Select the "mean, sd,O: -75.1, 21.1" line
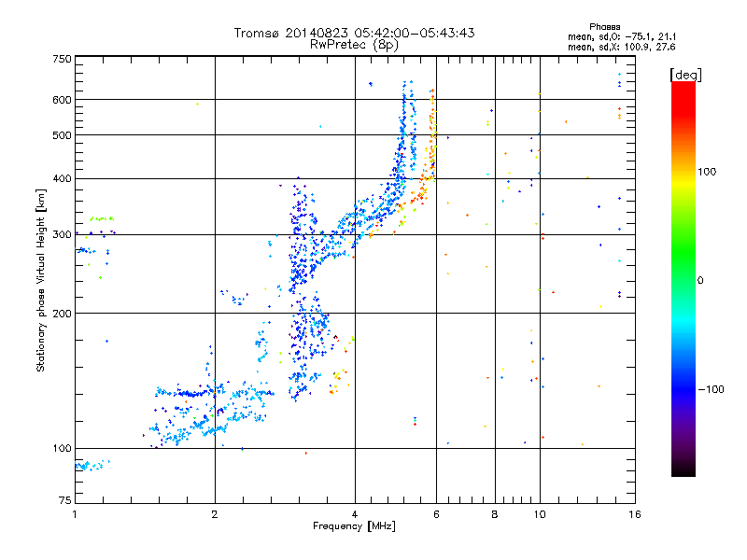Image resolution: width=747 pixels, height=560 pixels. 622,36
